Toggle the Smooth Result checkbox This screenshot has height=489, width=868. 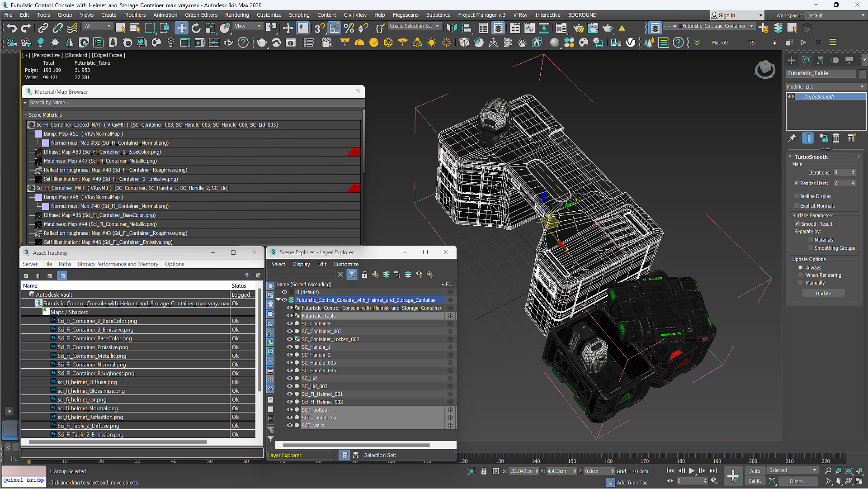pos(797,224)
